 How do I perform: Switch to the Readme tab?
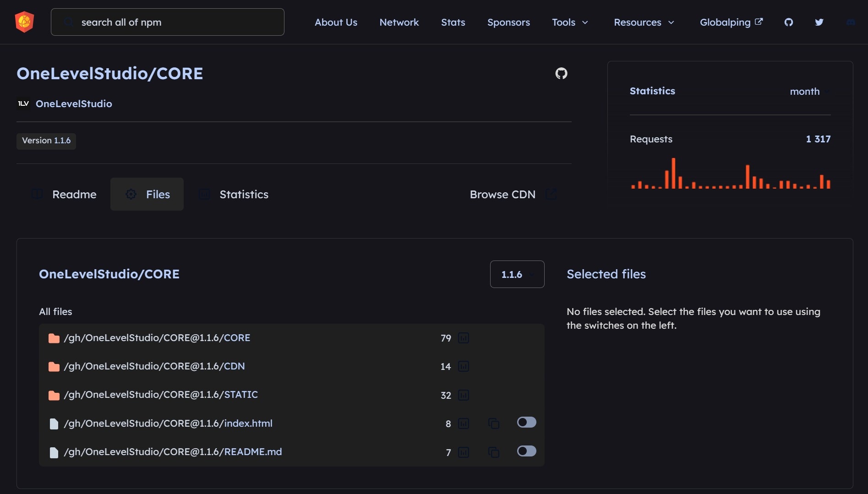pos(64,194)
